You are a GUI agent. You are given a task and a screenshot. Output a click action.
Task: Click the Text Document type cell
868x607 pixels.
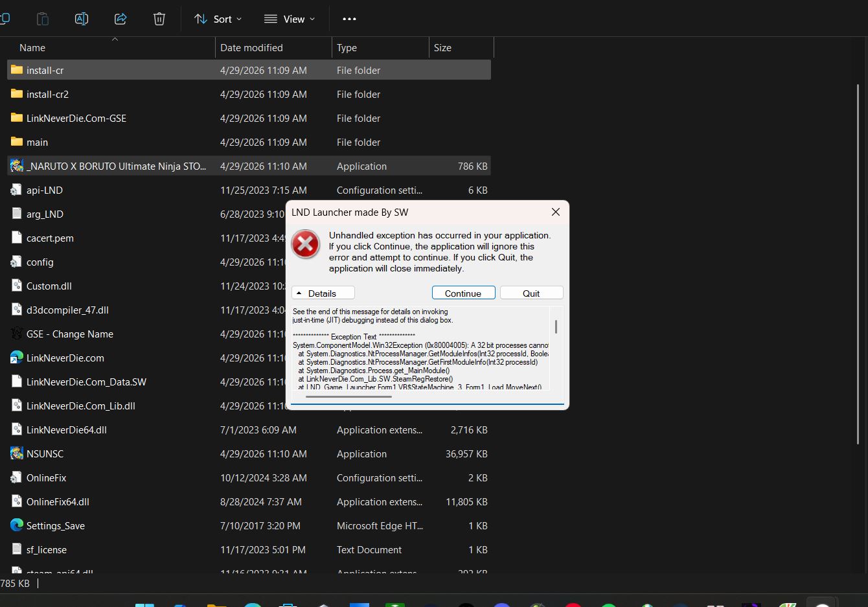click(x=369, y=549)
